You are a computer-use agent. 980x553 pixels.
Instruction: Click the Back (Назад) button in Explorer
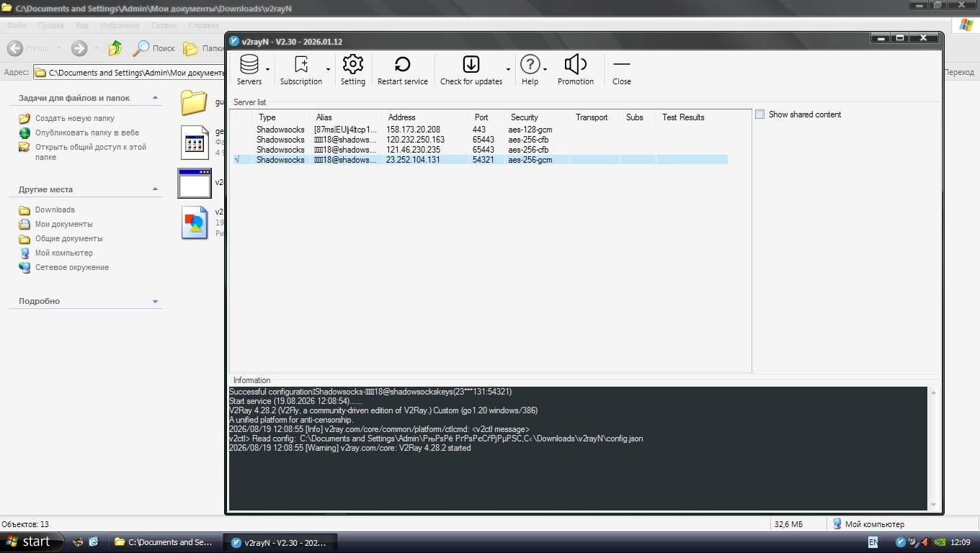28,48
